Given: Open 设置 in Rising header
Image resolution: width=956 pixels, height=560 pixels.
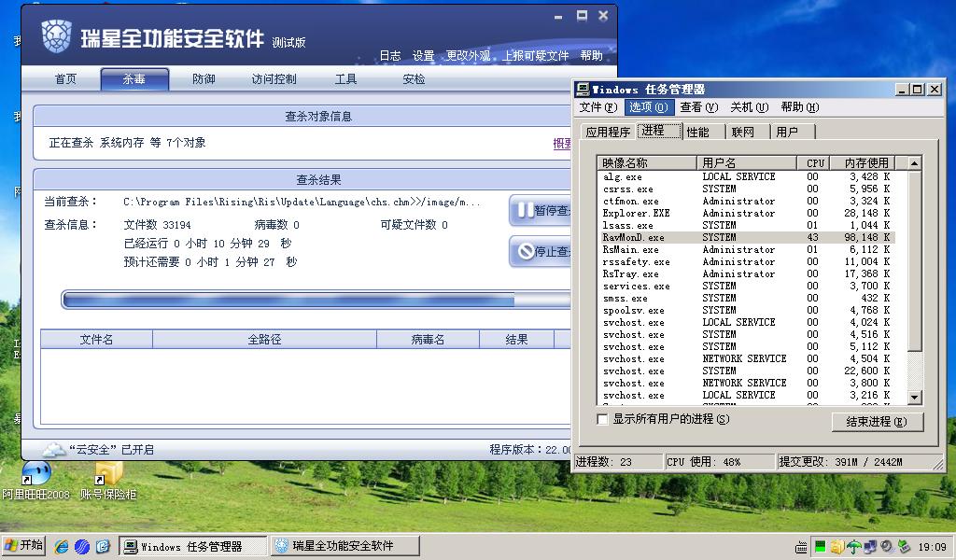Looking at the screenshot, I should [423, 56].
